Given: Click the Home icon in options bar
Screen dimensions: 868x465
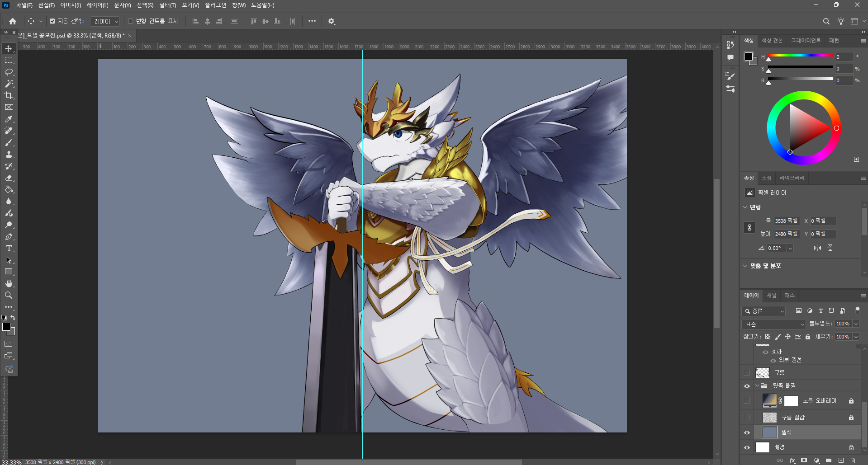Looking at the screenshot, I should [x=13, y=21].
